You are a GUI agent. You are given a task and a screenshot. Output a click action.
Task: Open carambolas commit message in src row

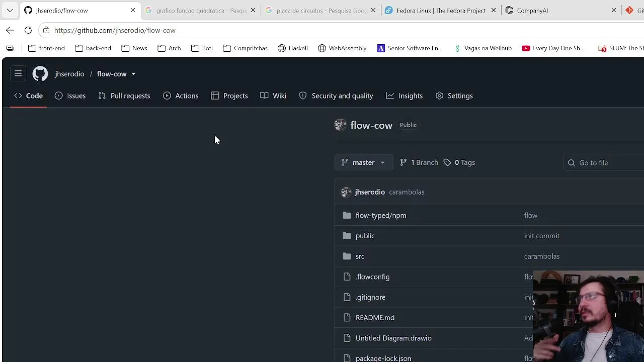(x=542, y=256)
